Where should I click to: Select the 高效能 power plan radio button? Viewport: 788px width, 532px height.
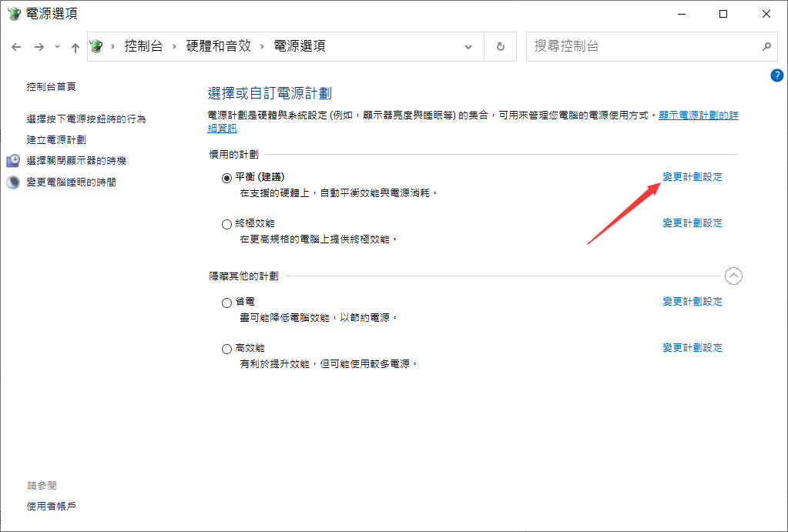[x=226, y=349]
